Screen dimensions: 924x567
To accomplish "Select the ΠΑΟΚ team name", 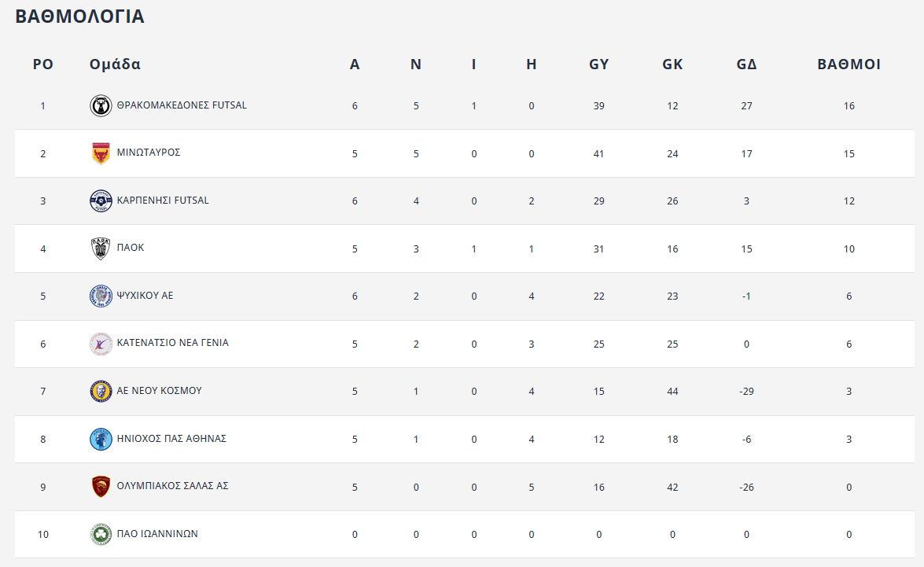I will coord(131,248).
